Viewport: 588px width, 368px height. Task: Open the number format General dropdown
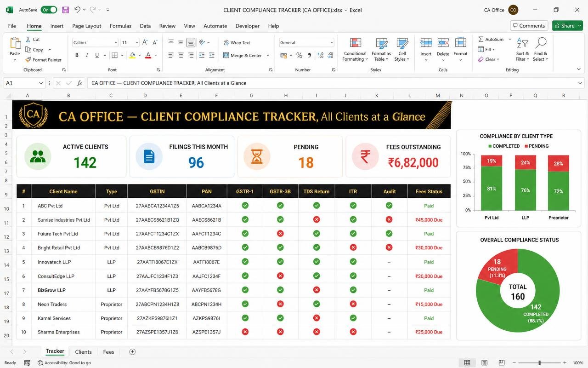pos(331,43)
